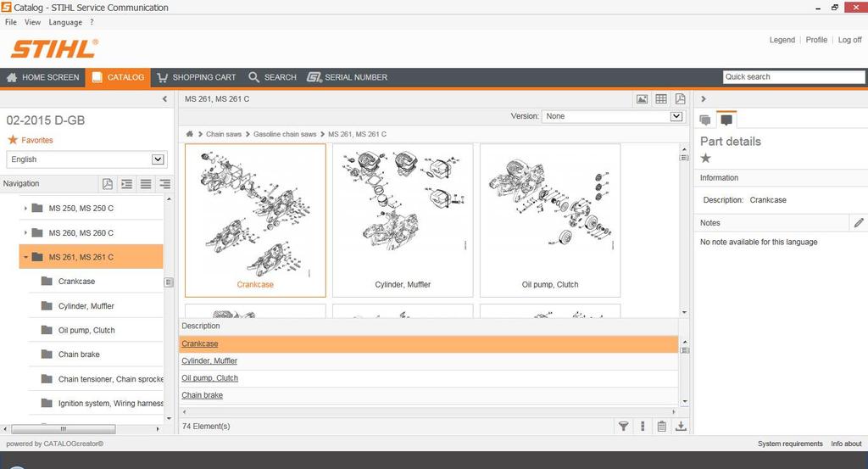868x469 pixels.
Task: Click the clipboard icon in footer
Action: pos(661,427)
